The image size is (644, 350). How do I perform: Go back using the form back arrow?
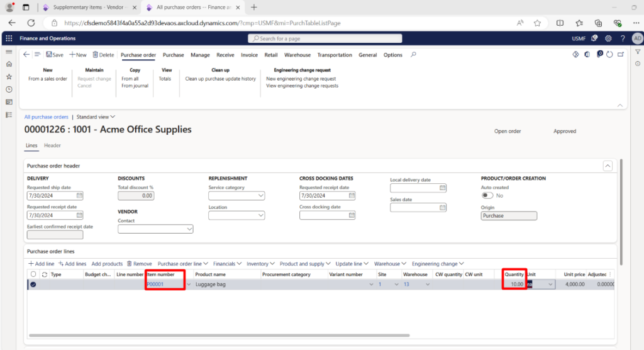point(26,55)
